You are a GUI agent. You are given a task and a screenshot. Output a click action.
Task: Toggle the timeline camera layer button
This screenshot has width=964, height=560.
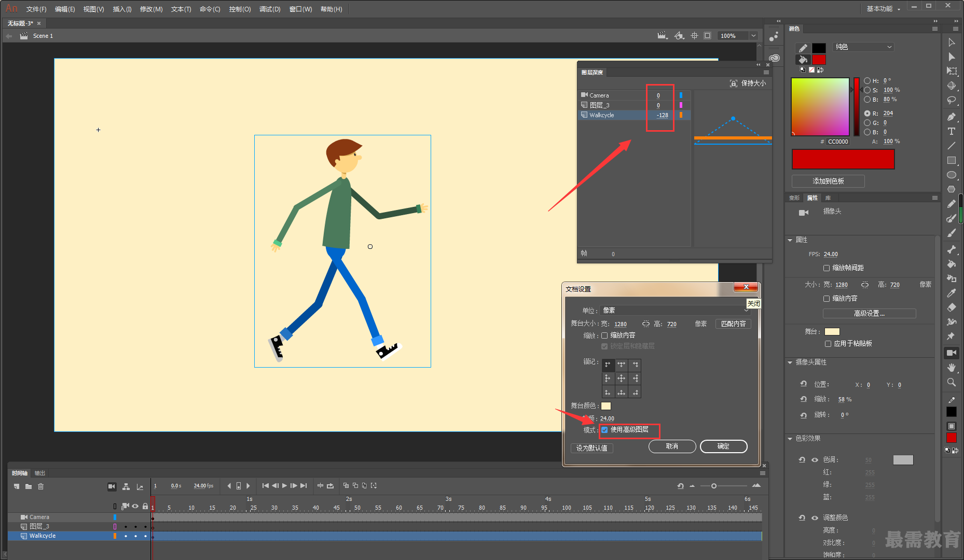tap(112, 486)
